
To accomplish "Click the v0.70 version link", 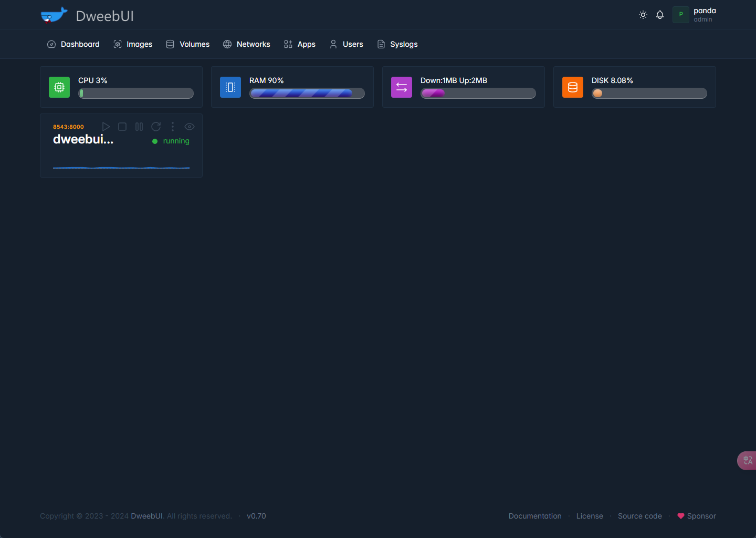I will point(256,516).
